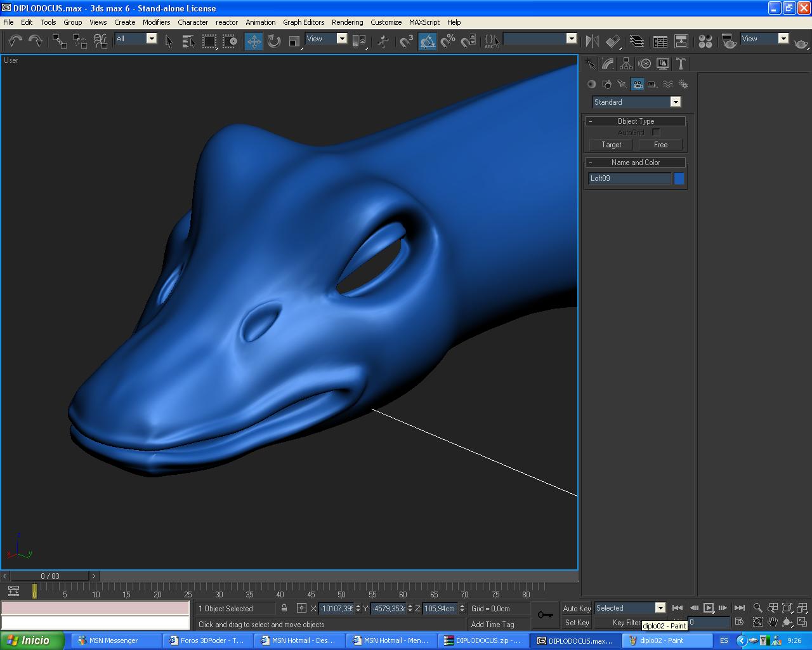Open the Layer Manager icon

636,42
